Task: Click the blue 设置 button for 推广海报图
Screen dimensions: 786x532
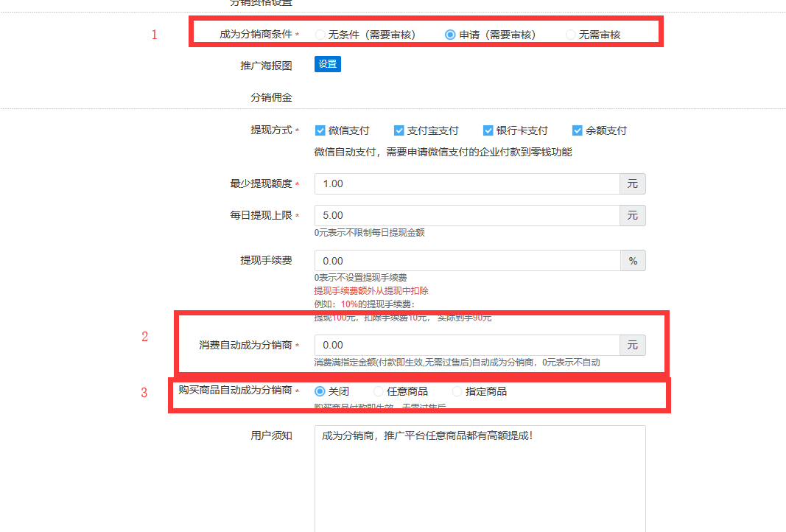Action: (328, 64)
